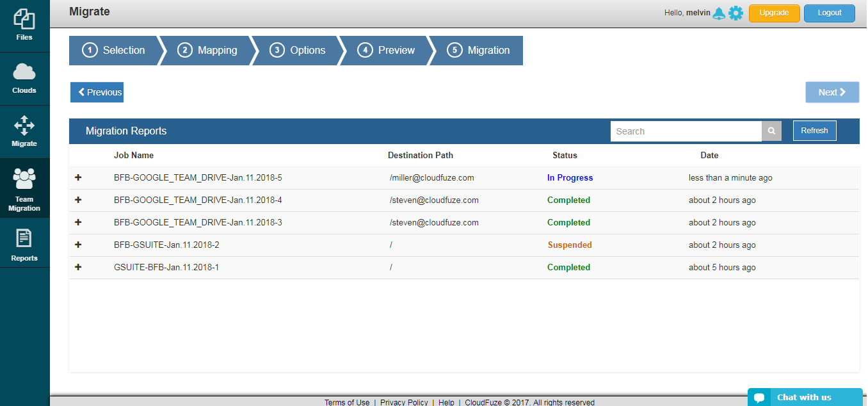The width and height of the screenshot is (868, 406).
Task: Go to step 5 Migration
Action: 478,51
